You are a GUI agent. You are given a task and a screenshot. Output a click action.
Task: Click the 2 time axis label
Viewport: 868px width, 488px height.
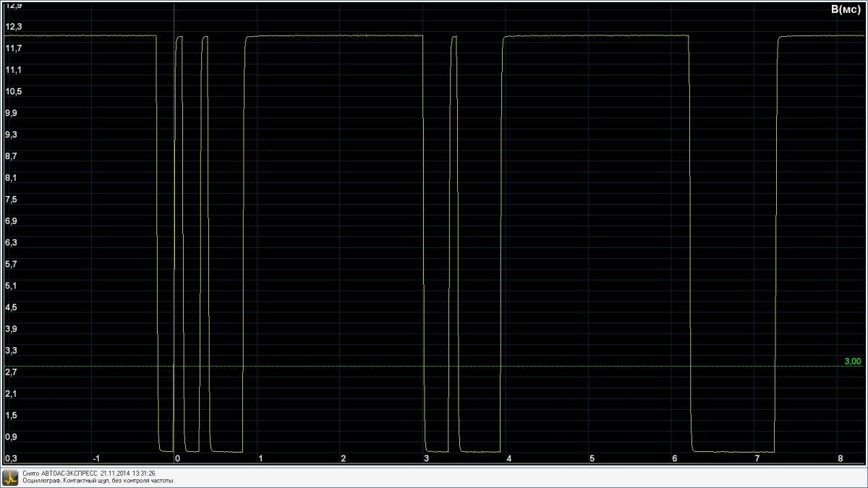coord(344,458)
